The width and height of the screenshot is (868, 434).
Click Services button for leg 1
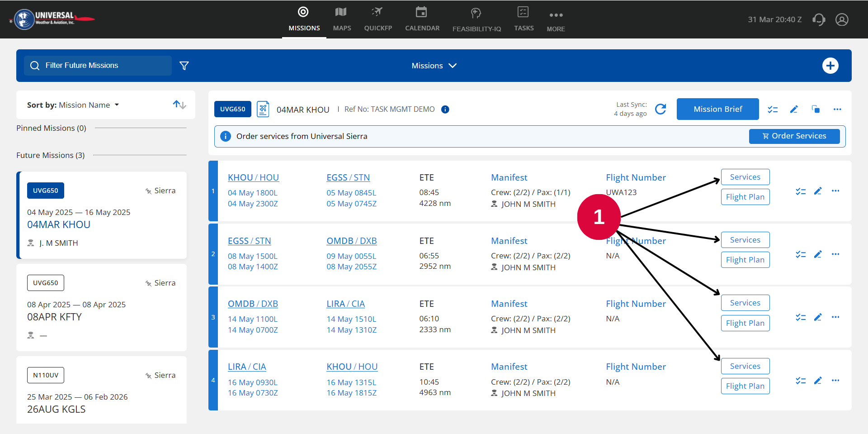(745, 177)
